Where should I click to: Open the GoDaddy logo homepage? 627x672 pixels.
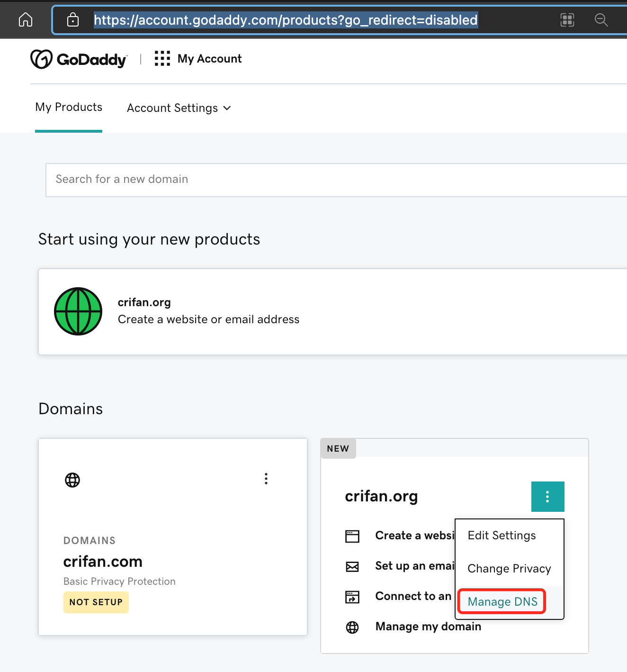pos(79,59)
